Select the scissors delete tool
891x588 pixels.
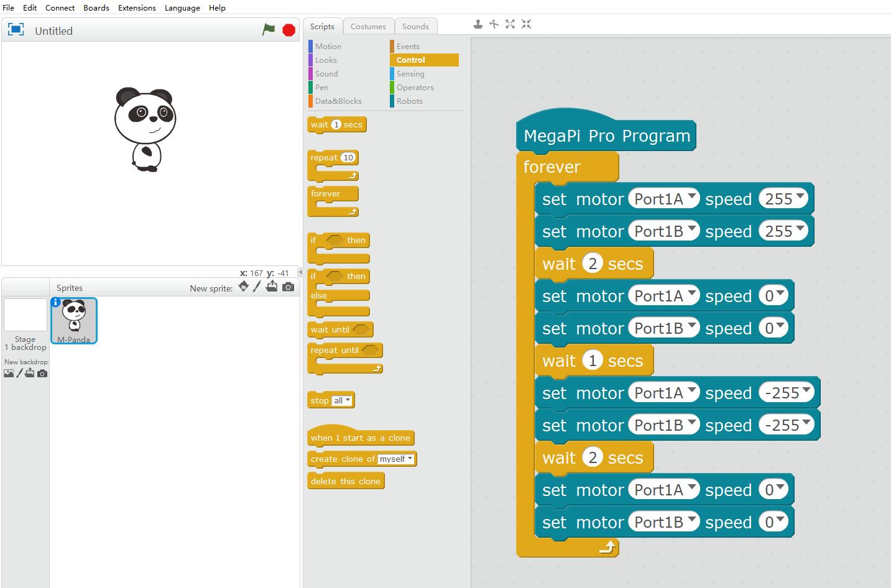pyautogui.click(x=494, y=24)
